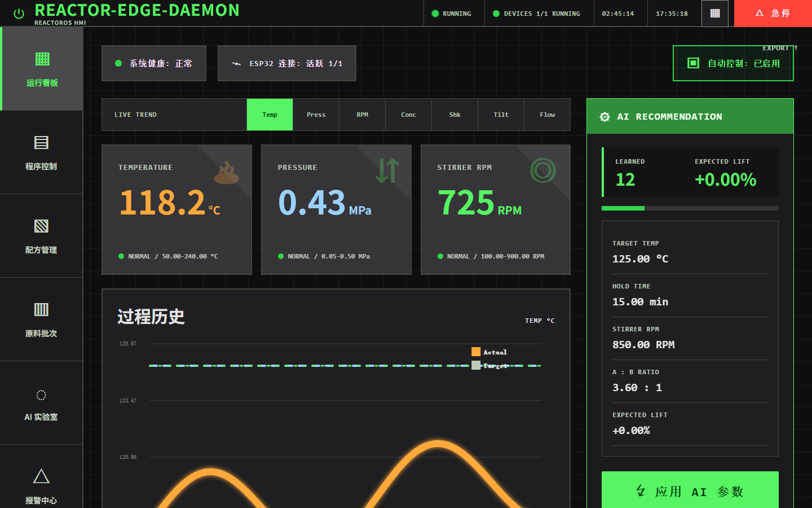This screenshot has height=508, width=812.
Task: Select the Conc trend tab
Action: (409, 115)
